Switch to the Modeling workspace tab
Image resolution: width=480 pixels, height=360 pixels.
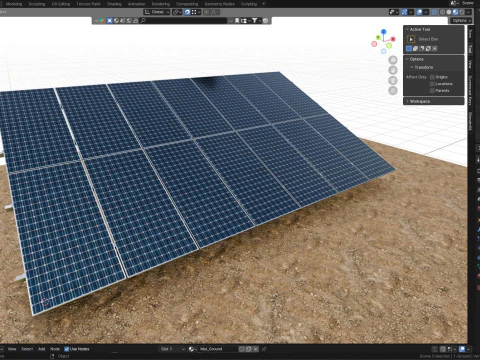coord(14,4)
